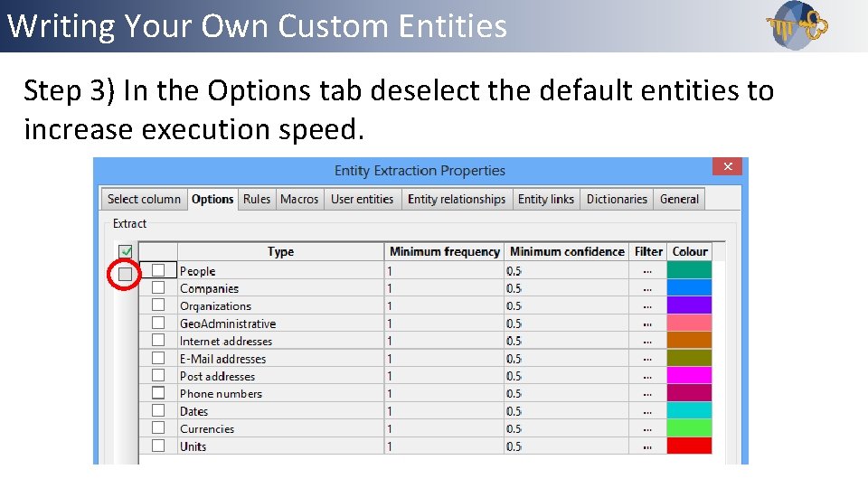Close the Entity Extraction Properties dialog
868x488 pixels.
[x=728, y=166]
